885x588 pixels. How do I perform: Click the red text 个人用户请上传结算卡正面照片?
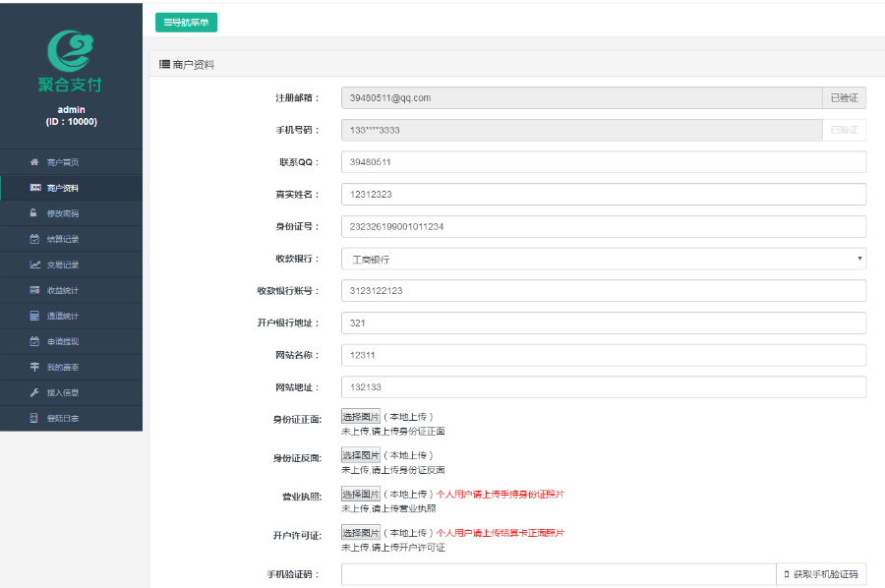501,533
